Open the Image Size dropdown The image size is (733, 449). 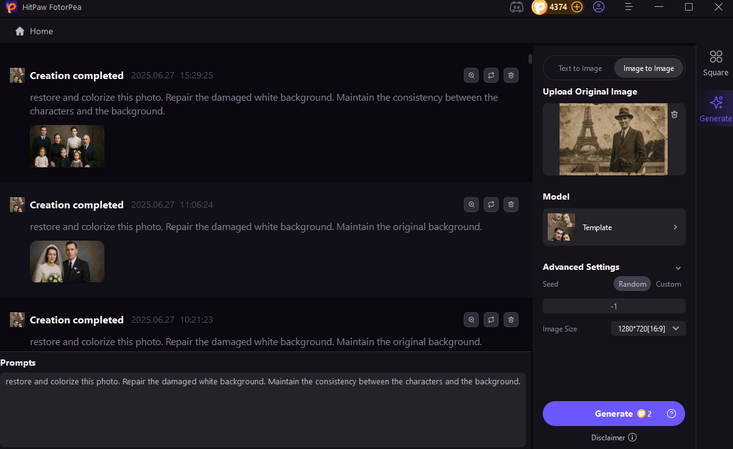click(x=648, y=328)
